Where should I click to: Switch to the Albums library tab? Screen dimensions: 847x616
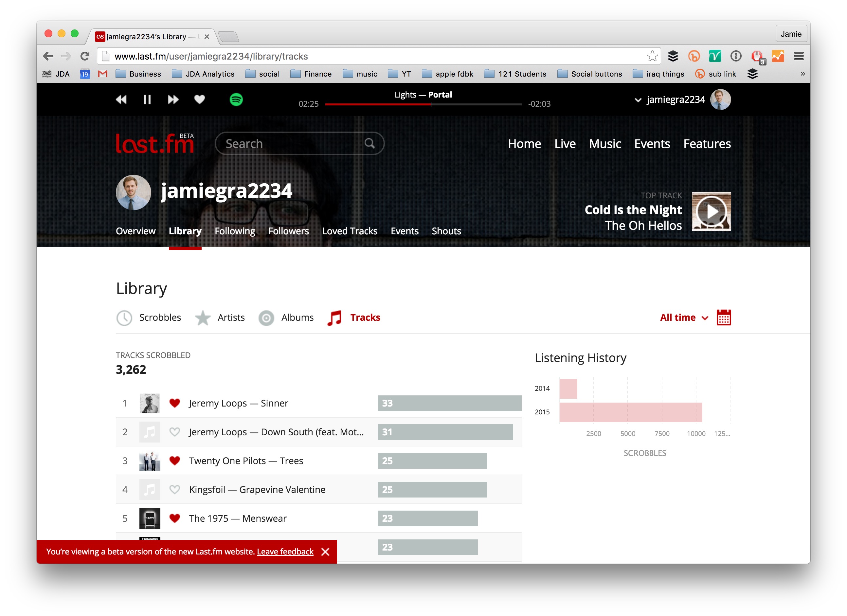(297, 317)
